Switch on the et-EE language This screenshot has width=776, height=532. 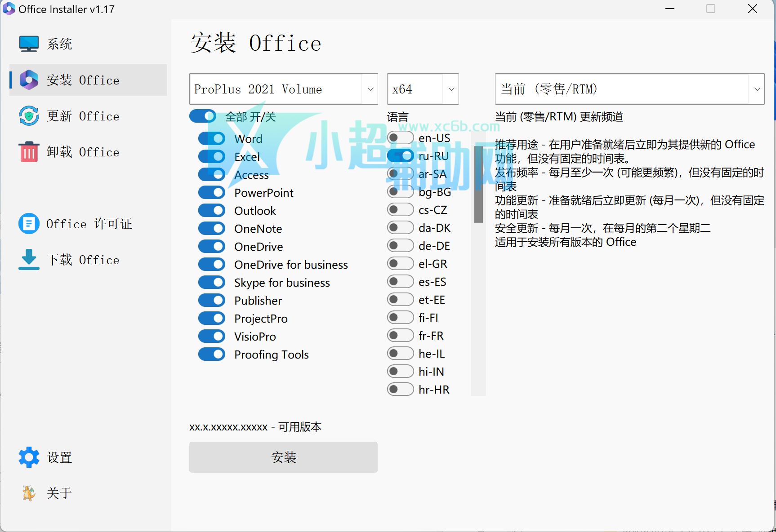pyautogui.click(x=401, y=299)
